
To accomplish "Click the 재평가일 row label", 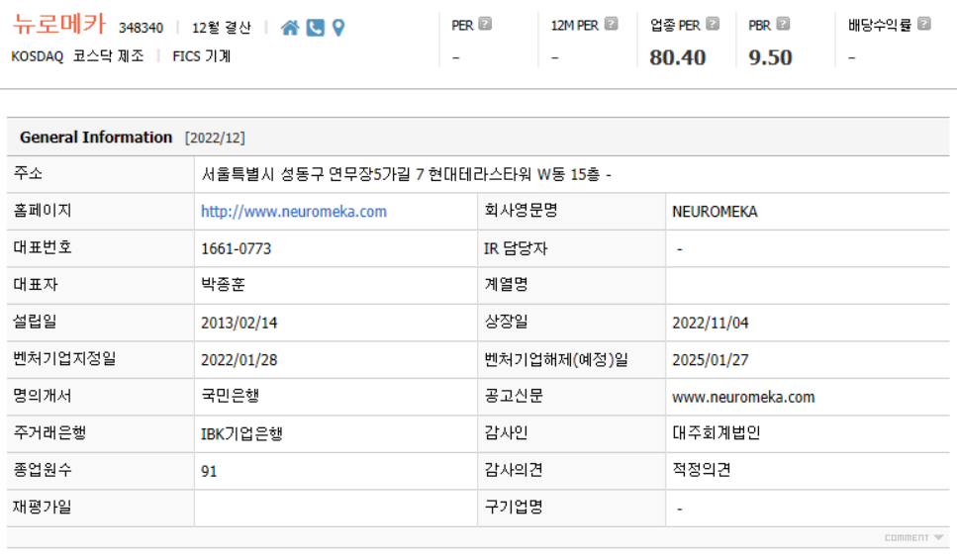I will [x=43, y=507].
